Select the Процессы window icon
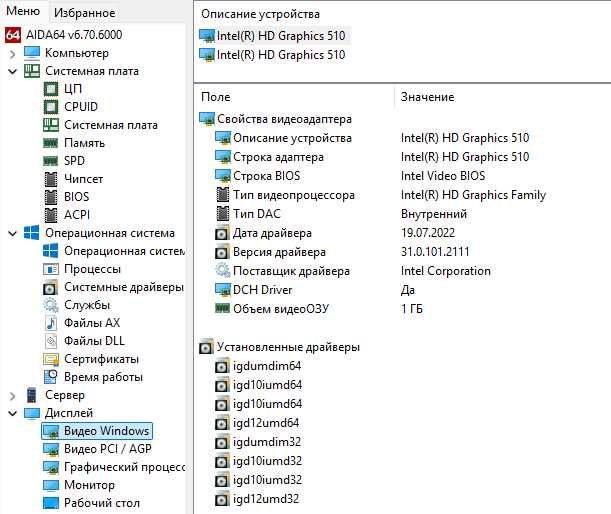The height and width of the screenshot is (514, 611). tap(51, 269)
